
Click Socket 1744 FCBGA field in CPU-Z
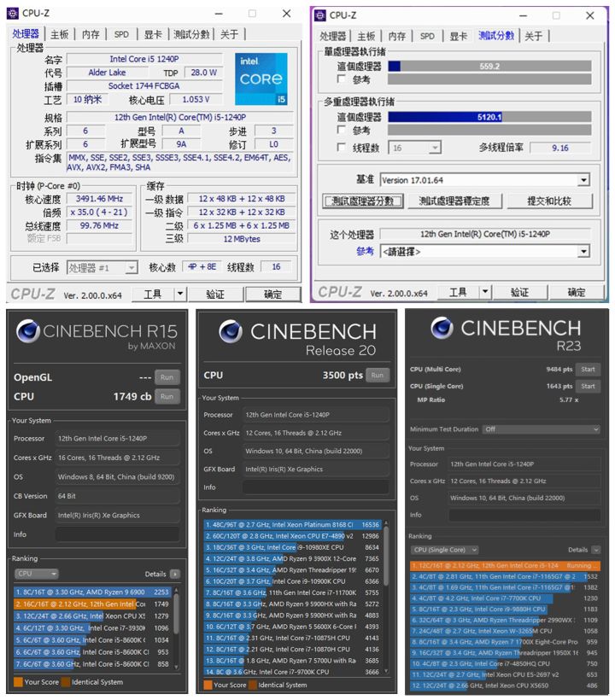pyautogui.click(x=144, y=85)
